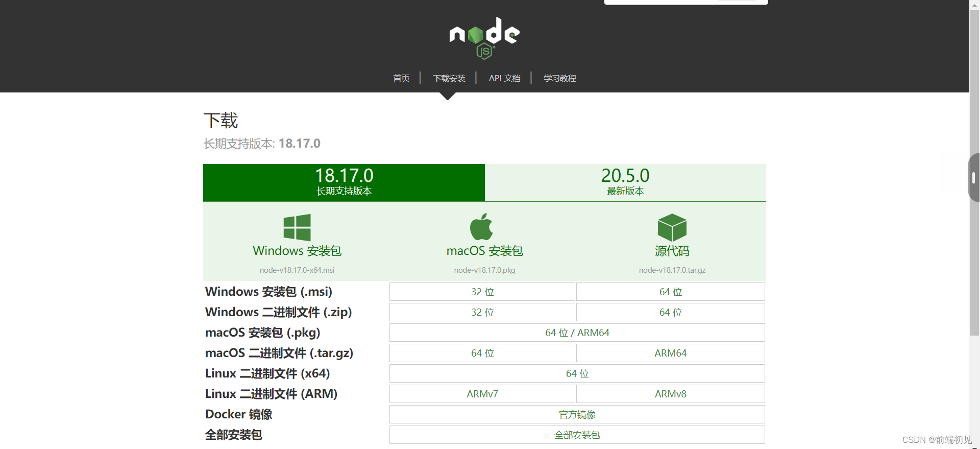Click the Node.js logo
The image size is (980, 449).
484,38
